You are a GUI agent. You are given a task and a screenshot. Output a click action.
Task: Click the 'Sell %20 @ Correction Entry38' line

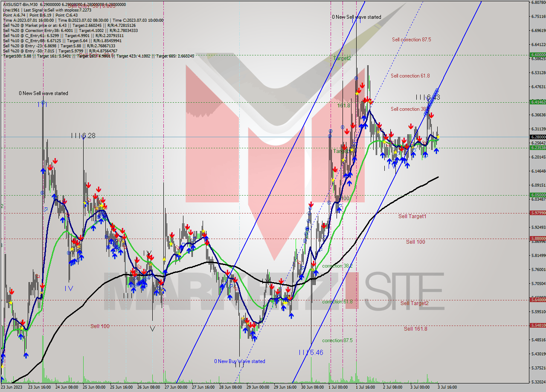[70, 30]
